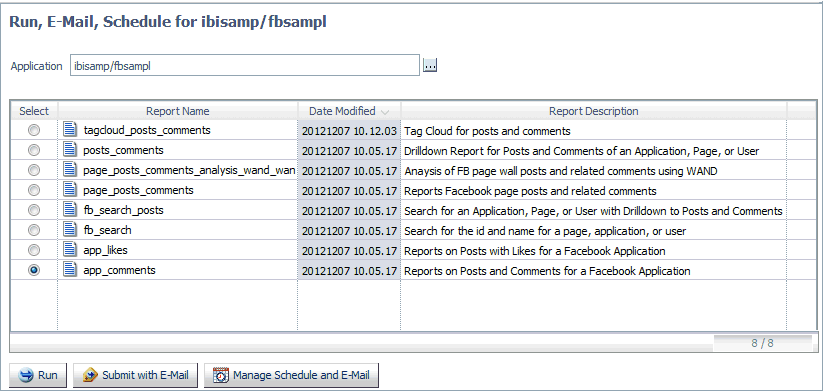
Task: Click the app_comments report document icon
Action: tap(70, 269)
